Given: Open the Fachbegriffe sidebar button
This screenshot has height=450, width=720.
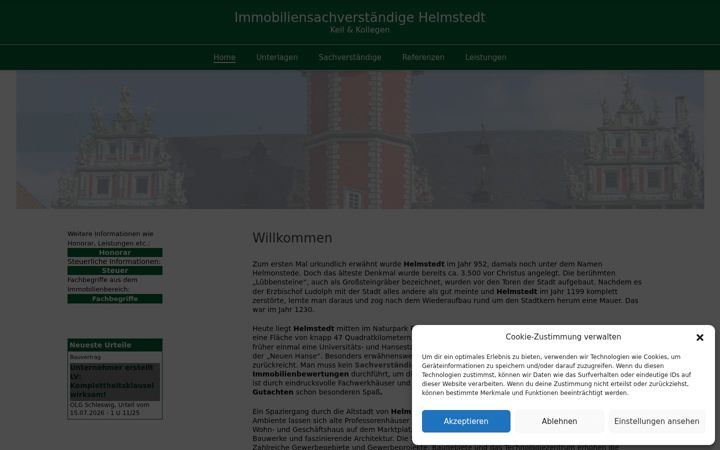Looking at the screenshot, I should point(115,299).
